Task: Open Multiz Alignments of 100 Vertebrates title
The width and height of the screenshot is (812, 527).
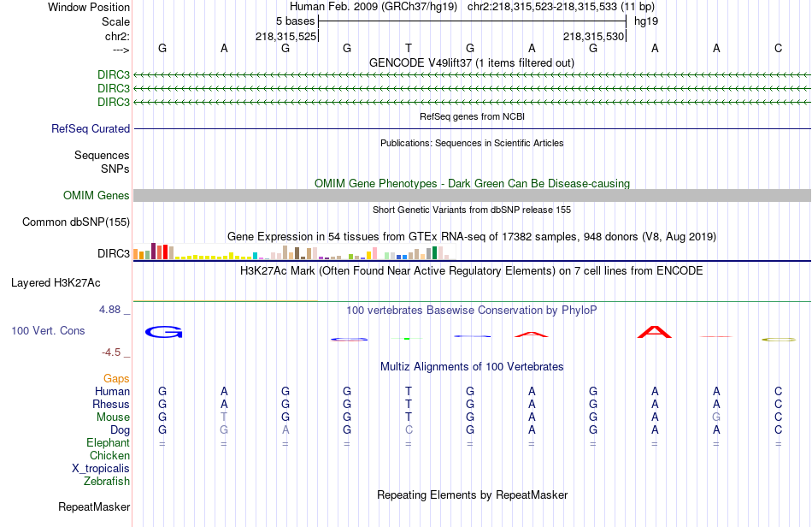Action: point(472,367)
